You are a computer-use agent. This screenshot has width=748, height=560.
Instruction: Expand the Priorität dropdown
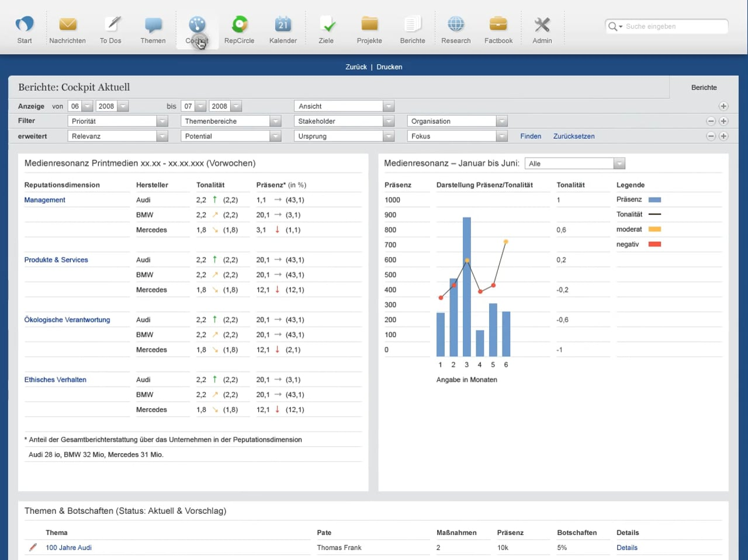[x=162, y=121]
